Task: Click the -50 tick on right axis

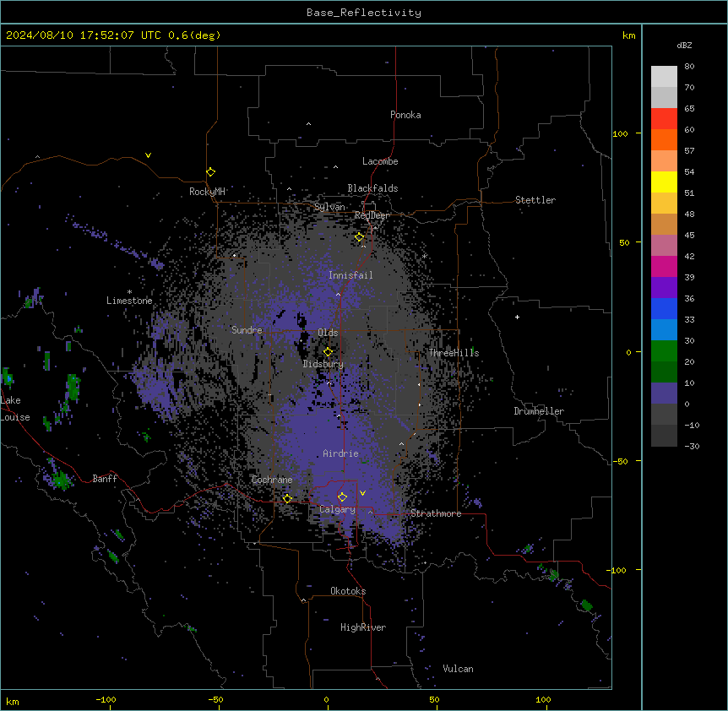Action: pos(620,461)
